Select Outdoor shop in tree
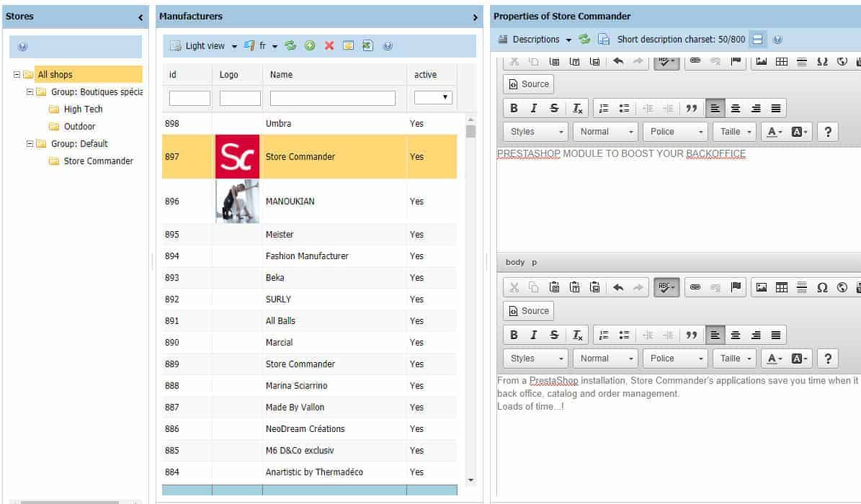The width and height of the screenshot is (861, 504). coord(79,126)
